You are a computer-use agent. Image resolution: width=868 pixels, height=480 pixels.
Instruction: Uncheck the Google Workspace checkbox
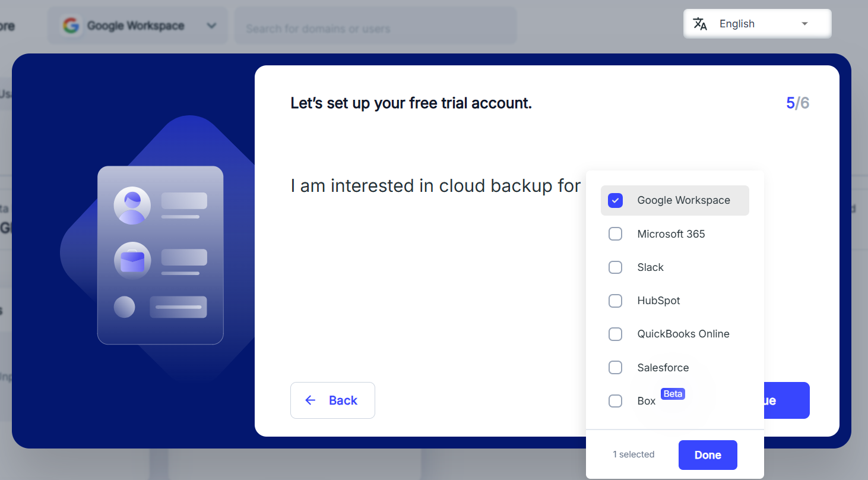tap(616, 200)
